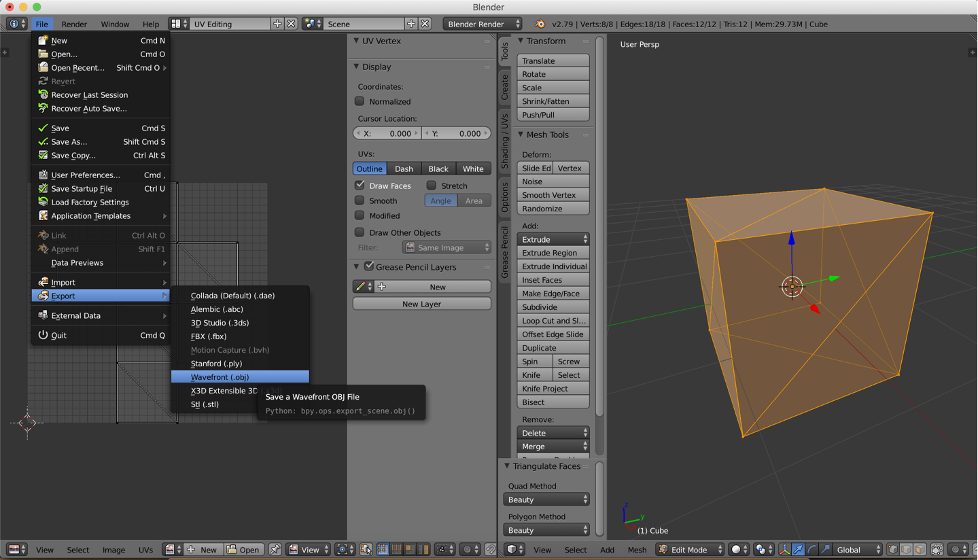Click Save As... in File menu
Screen dimensions: 978x560
pyautogui.click(x=101, y=141)
